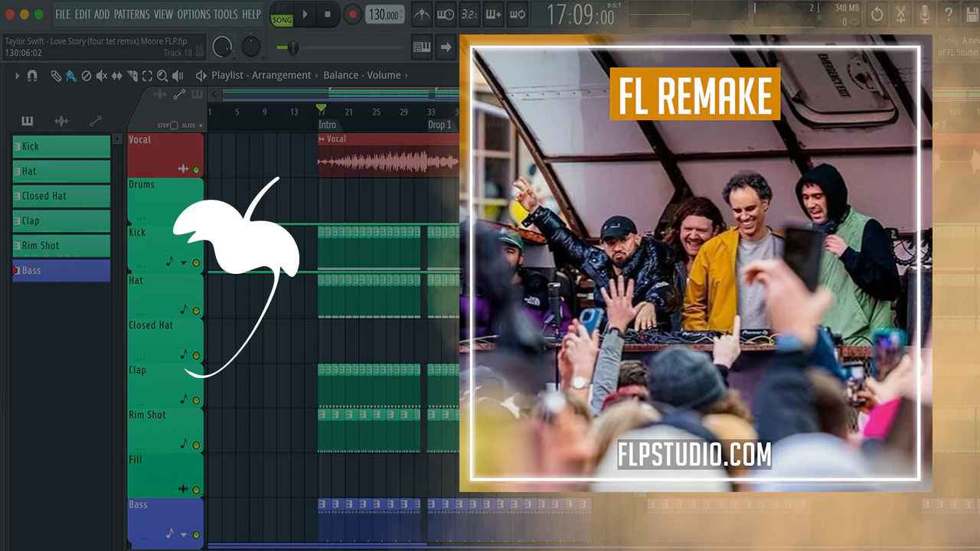Expand the Bass track dropdown arrow
Image resolution: width=980 pixels, height=551 pixels.
click(x=184, y=535)
